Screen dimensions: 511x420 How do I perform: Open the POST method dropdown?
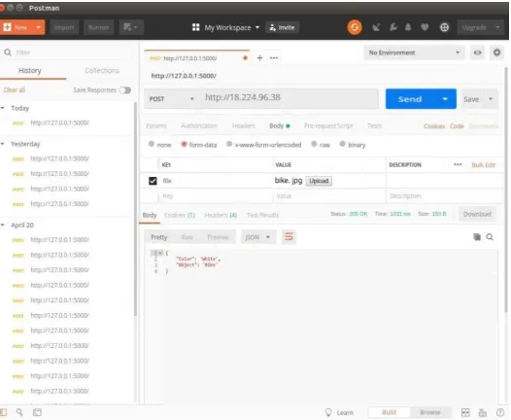[171, 98]
